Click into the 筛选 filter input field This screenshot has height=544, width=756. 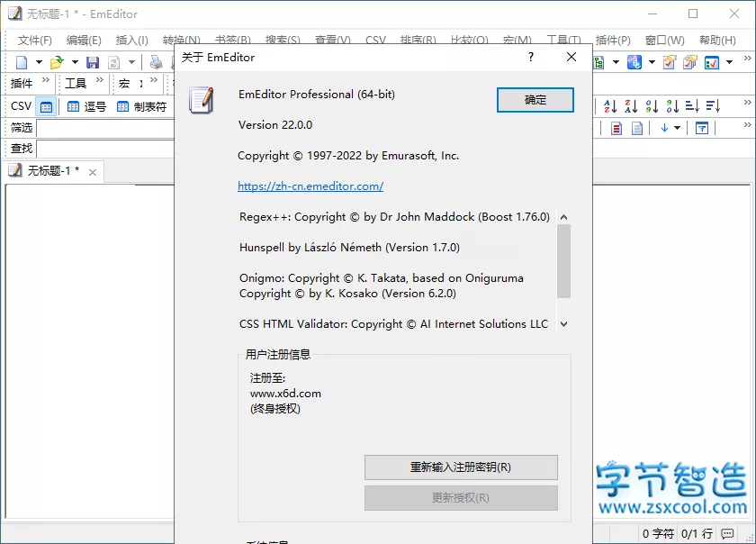coord(105,128)
